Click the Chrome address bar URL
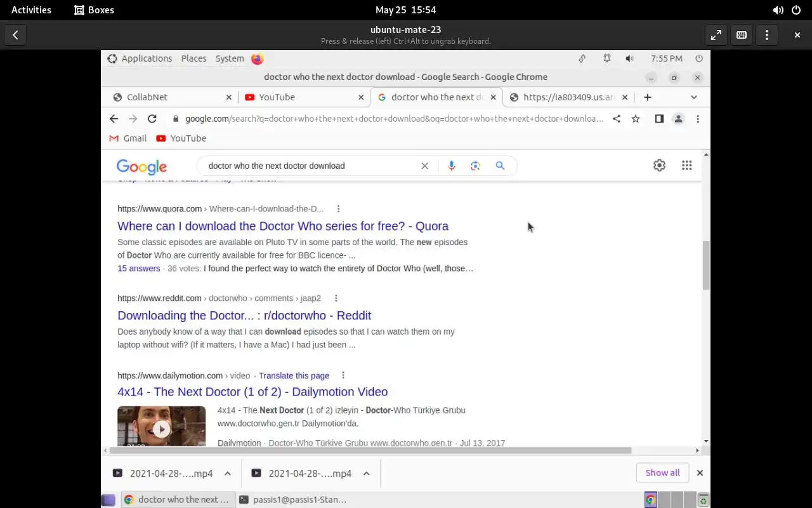 [x=395, y=119]
